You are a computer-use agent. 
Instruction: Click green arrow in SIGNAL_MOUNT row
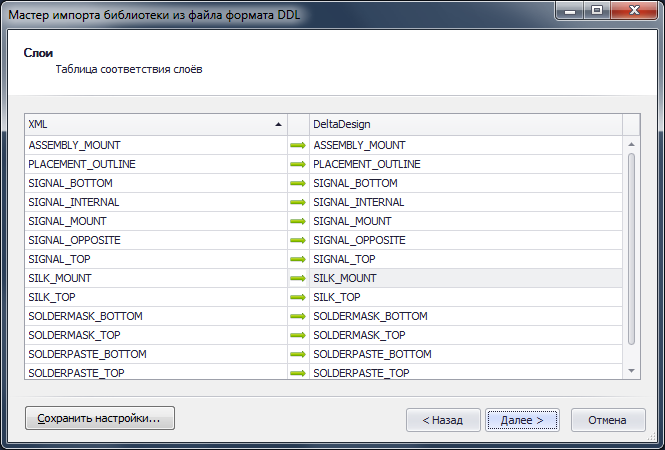point(298,221)
